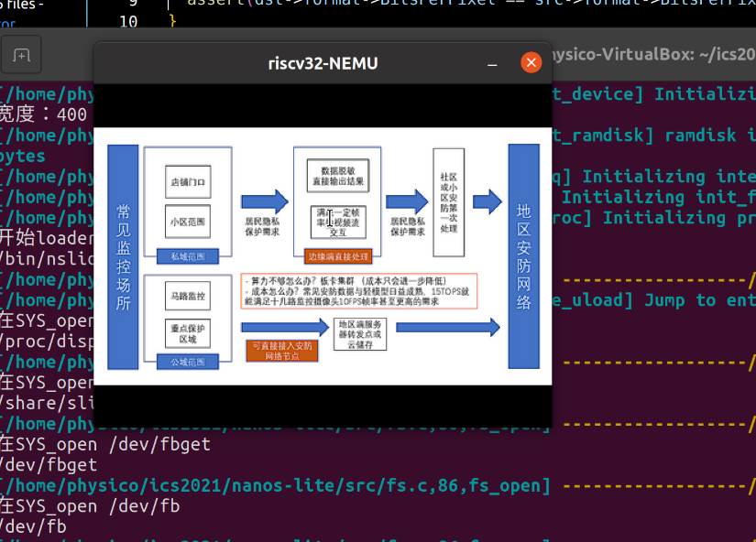The width and height of the screenshot is (756, 542).
Task: Click line number 10 in the code editor
Action: click(x=128, y=22)
